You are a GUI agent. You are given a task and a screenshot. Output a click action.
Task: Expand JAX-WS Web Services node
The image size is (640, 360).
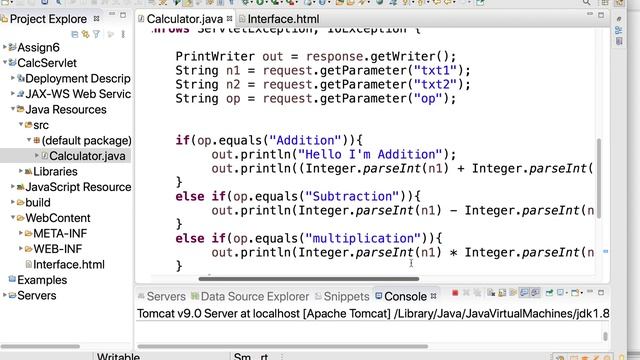(x=13, y=93)
